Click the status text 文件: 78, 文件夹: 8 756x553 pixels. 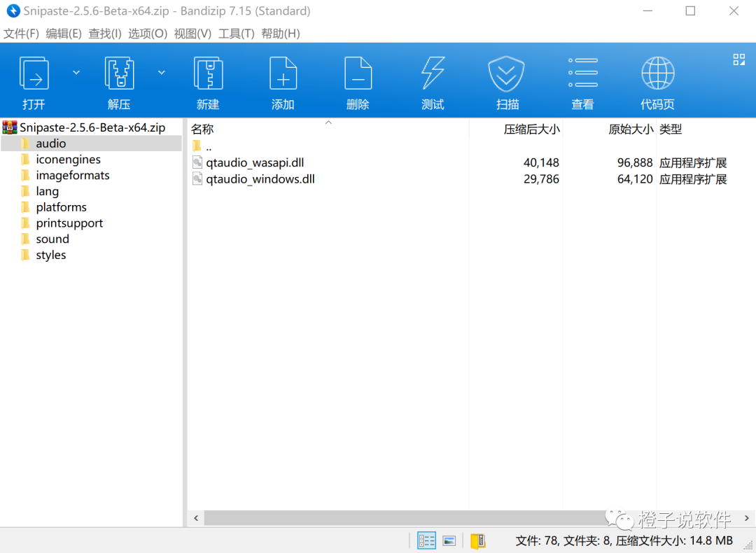563,541
